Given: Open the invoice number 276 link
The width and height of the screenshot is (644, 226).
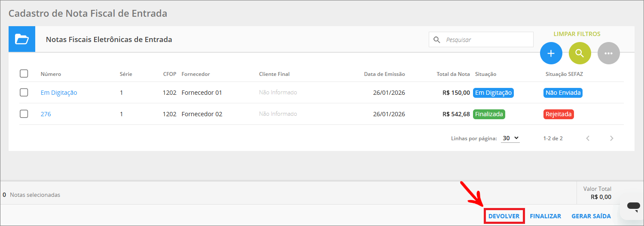Looking at the screenshot, I should click(46, 114).
